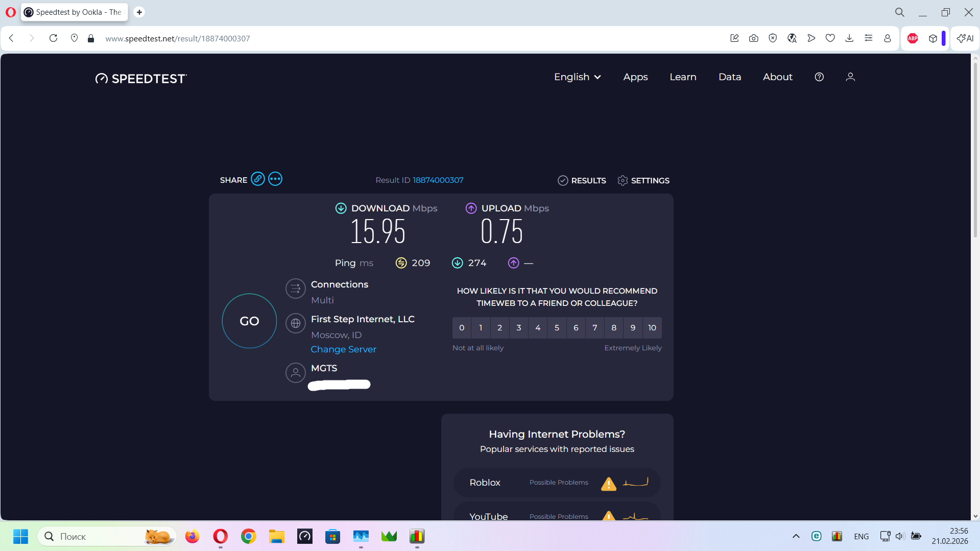Viewport: 980px width, 551px height.
Task: Rate recommendation score 10
Action: 652,328
